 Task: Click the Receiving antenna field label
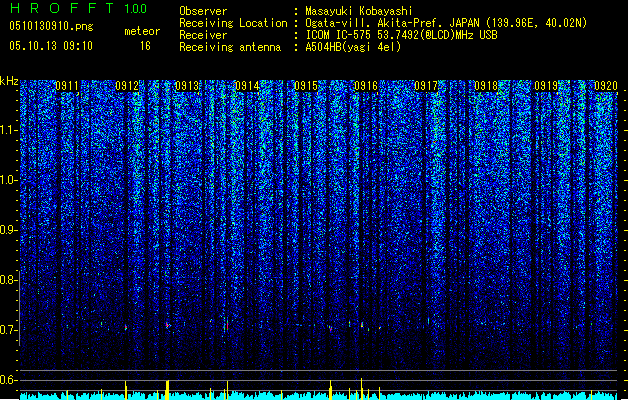coord(230,47)
